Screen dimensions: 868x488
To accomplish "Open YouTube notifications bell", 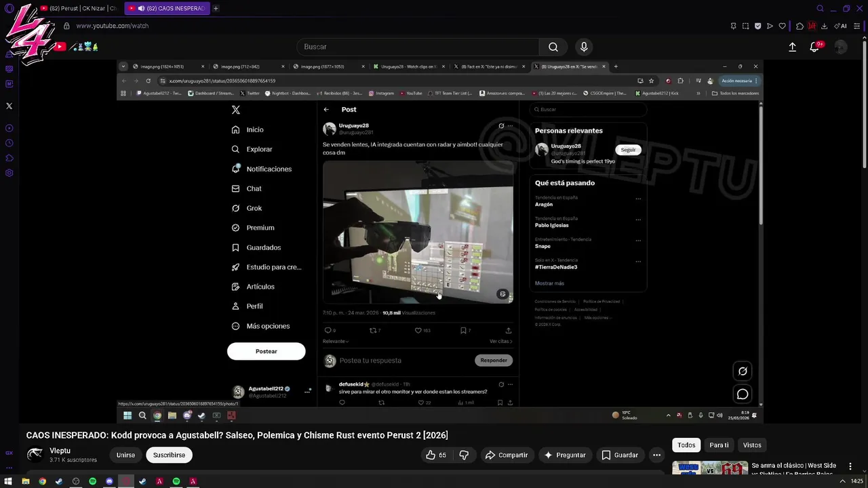I will pyautogui.click(x=814, y=47).
